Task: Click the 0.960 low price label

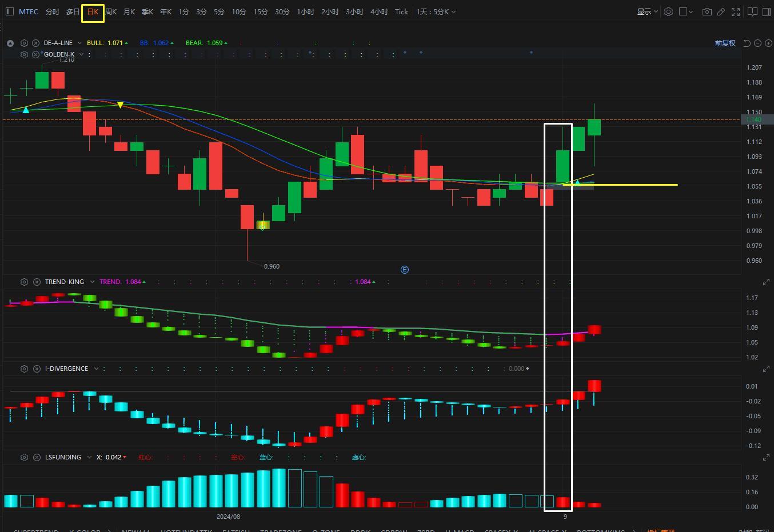Action: click(x=272, y=266)
